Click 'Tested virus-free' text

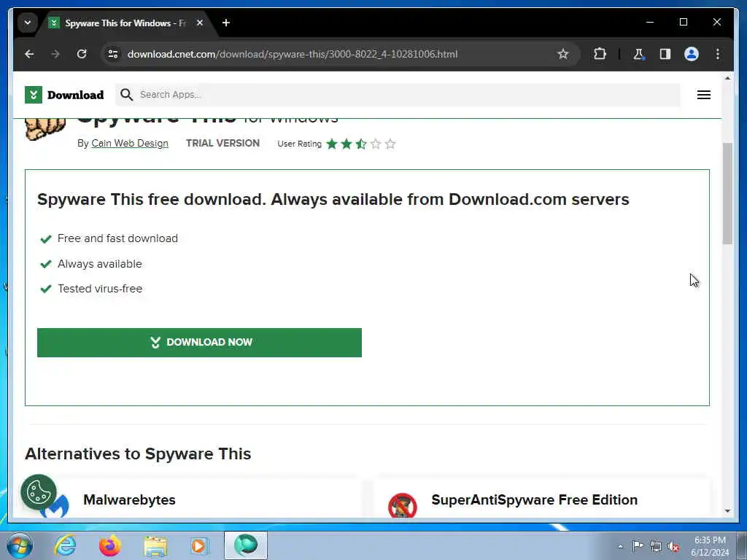100,289
